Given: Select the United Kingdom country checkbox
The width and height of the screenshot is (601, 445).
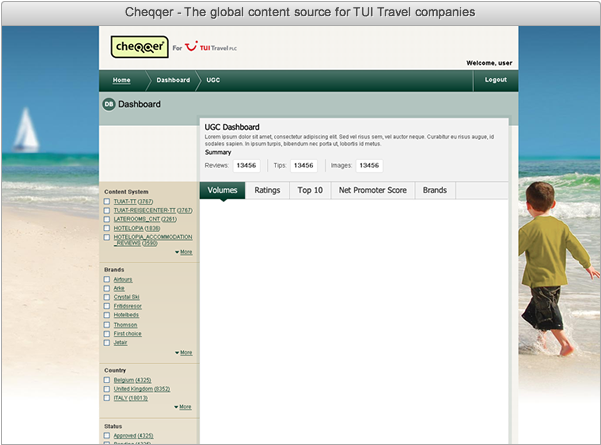Looking at the screenshot, I should [x=108, y=389].
